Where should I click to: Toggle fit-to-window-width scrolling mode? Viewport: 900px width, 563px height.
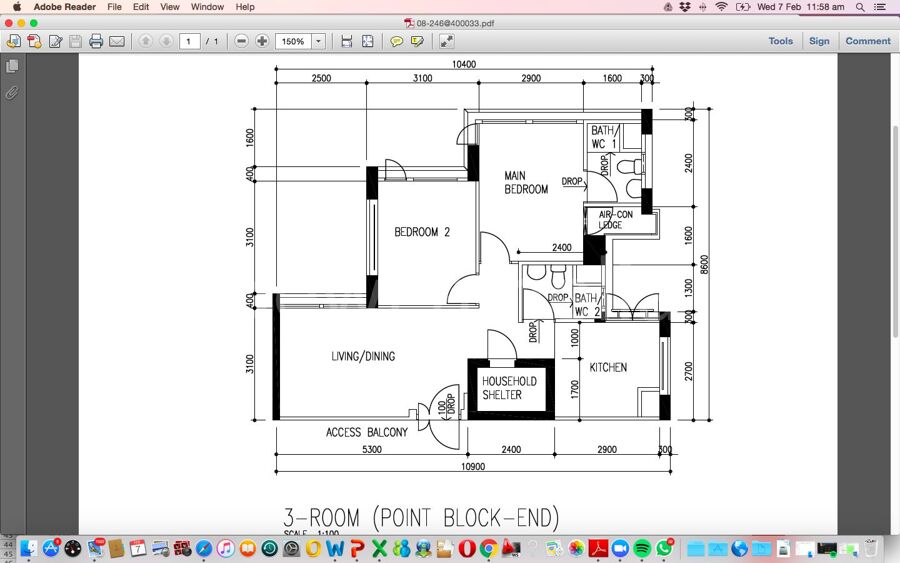(x=346, y=41)
